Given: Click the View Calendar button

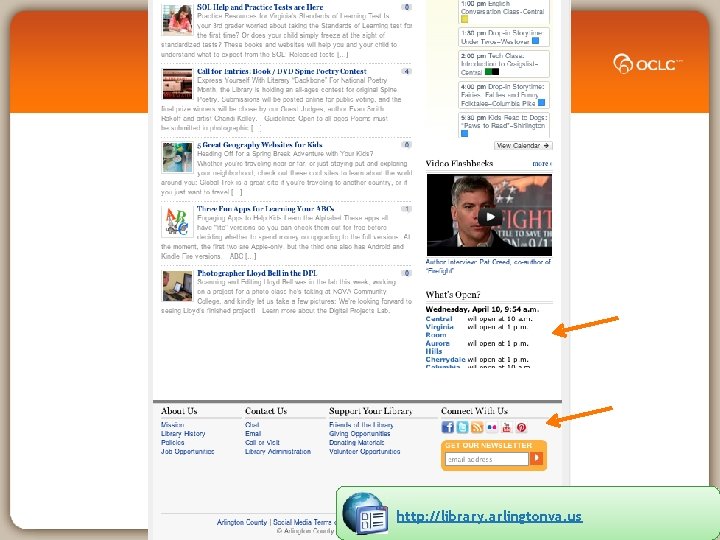Looking at the screenshot, I should pos(523,146).
